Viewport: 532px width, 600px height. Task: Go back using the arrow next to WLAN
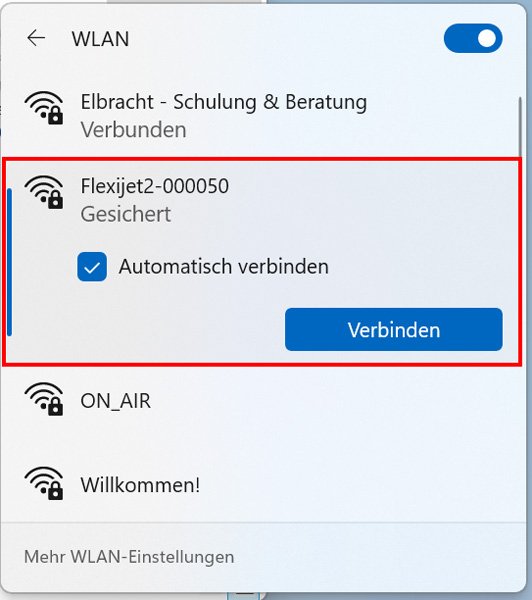[x=36, y=38]
